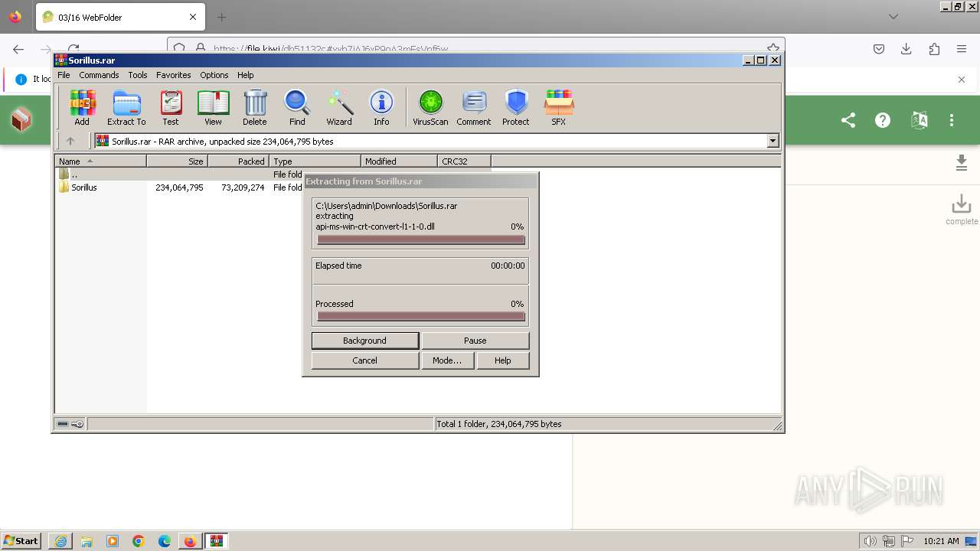The height and width of the screenshot is (551, 980).
Task: Open a new Firefox tab
Action: point(221,17)
